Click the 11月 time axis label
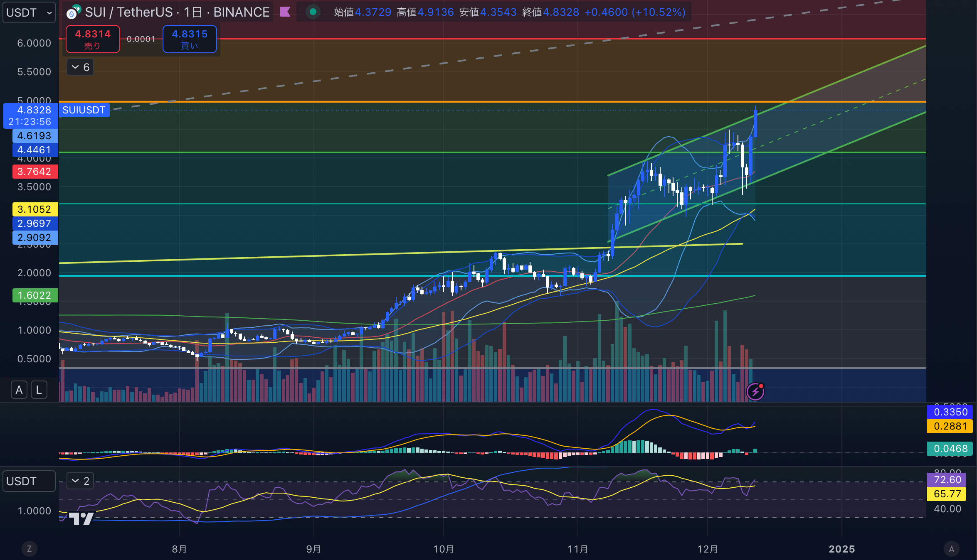Image resolution: width=977 pixels, height=560 pixels. tap(578, 549)
